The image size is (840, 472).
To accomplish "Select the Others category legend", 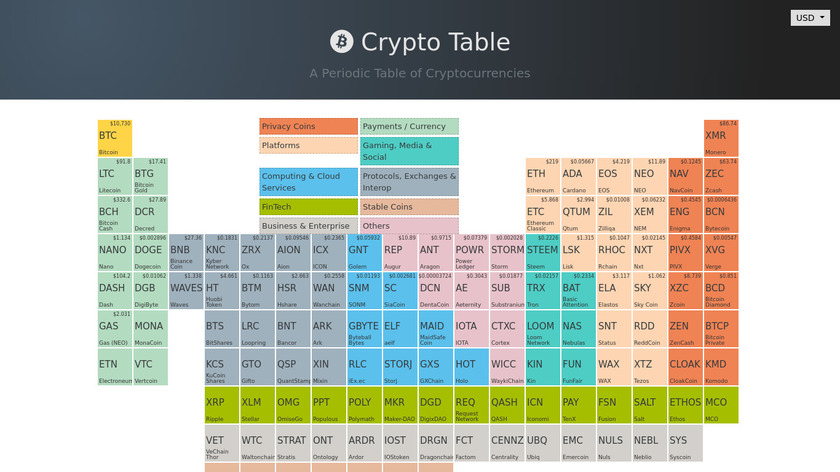I will (x=409, y=226).
